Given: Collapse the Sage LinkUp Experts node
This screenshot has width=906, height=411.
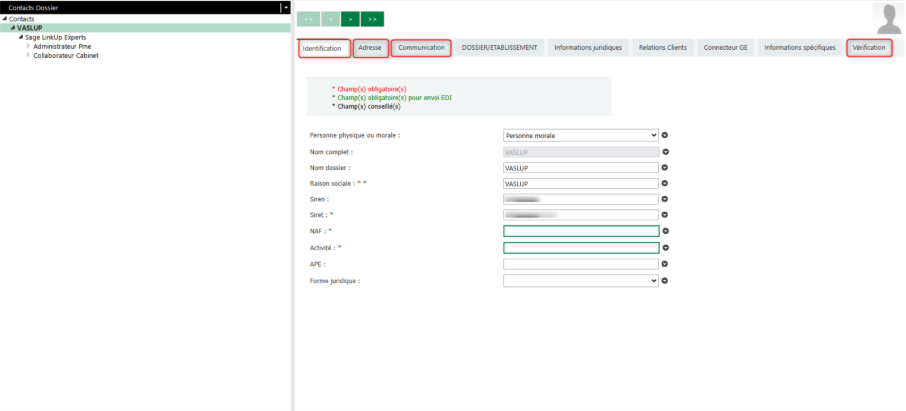Looking at the screenshot, I should coord(20,37).
